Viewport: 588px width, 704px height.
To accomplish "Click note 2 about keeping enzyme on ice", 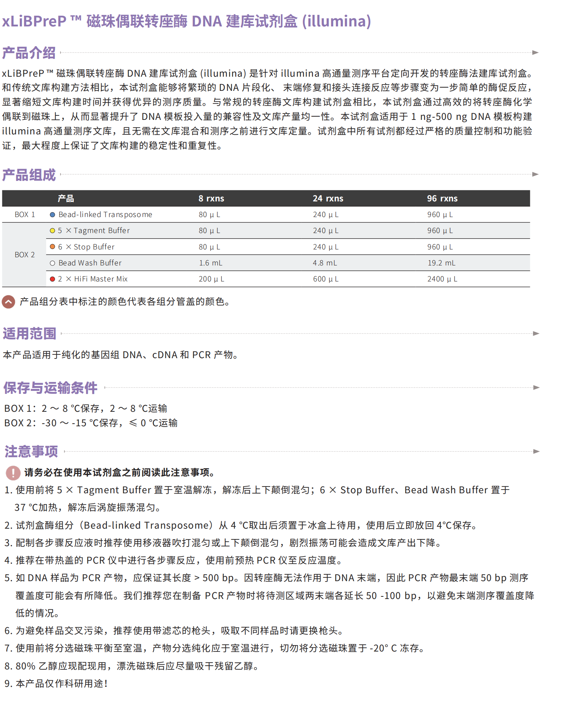I will coord(242,526).
